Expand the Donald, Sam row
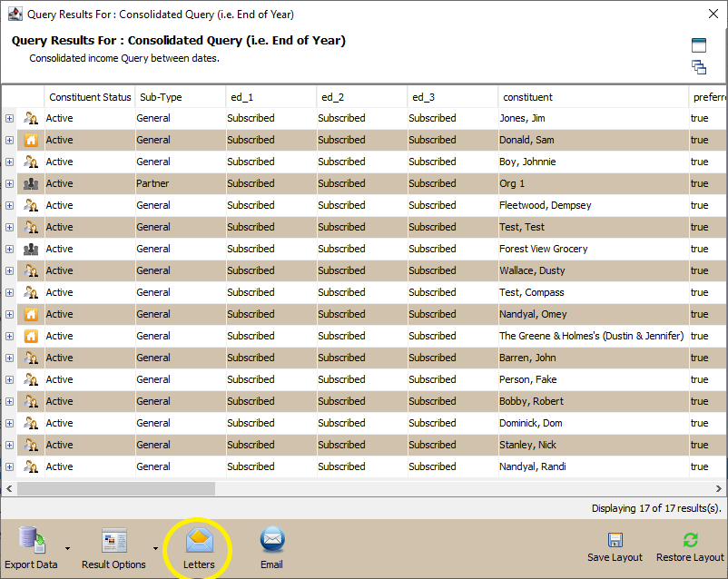Screen dimensions: 728x579 pyautogui.click(x=9, y=141)
